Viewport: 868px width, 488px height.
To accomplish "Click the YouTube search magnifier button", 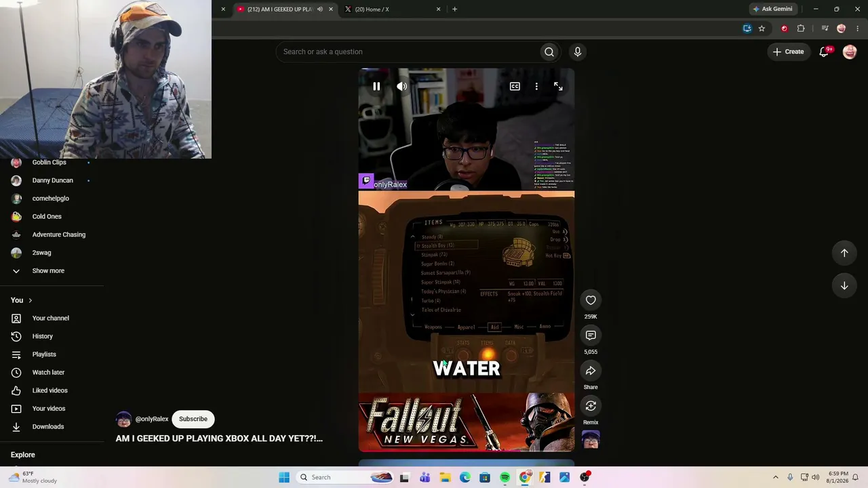I will (549, 52).
